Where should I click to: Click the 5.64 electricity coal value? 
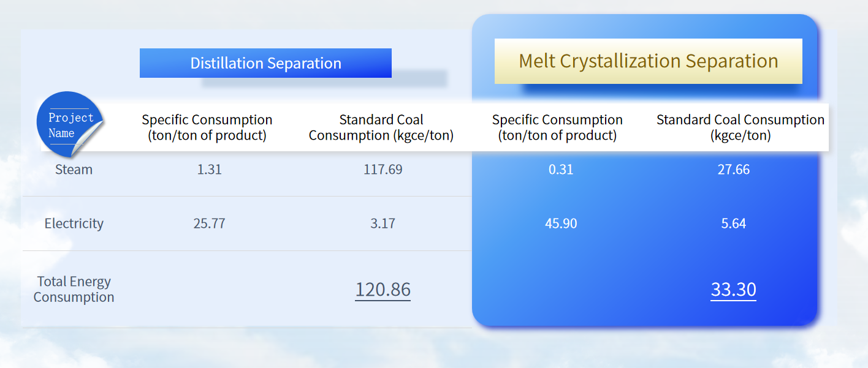733,223
